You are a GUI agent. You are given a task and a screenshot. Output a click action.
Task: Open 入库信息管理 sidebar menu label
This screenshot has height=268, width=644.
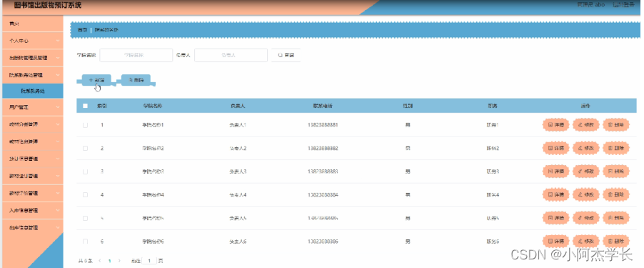tap(24, 210)
